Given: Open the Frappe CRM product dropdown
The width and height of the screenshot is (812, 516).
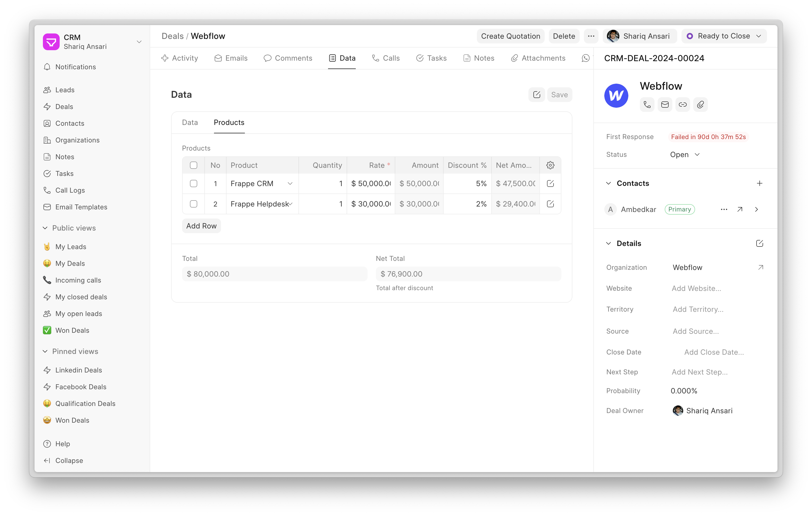Looking at the screenshot, I should [290, 184].
